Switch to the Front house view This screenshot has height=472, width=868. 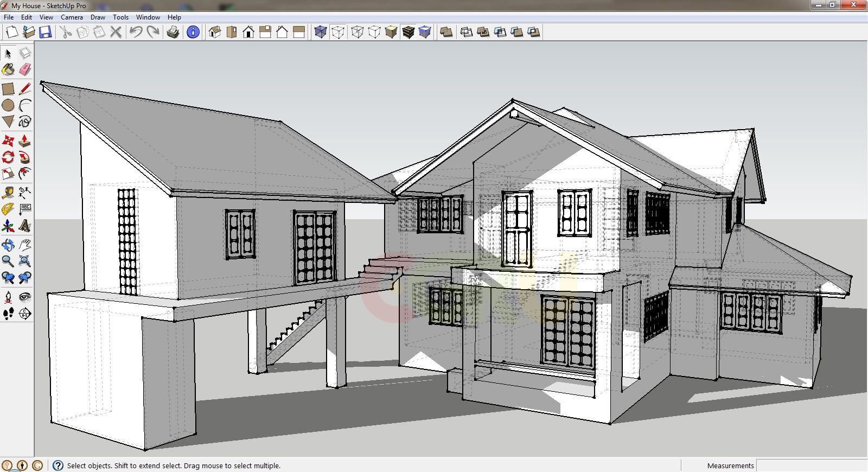pyautogui.click(x=248, y=32)
